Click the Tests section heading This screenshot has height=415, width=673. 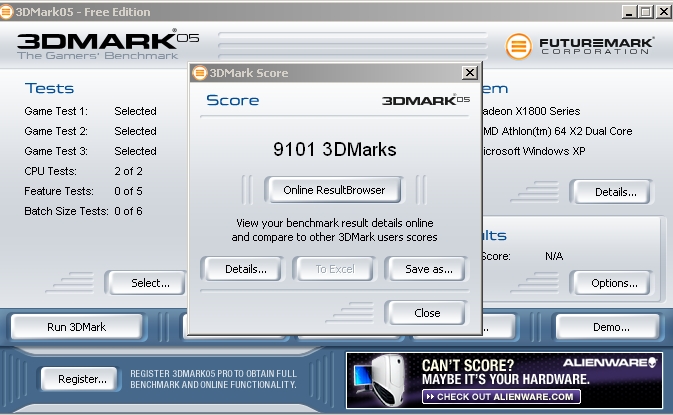[49, 88]
